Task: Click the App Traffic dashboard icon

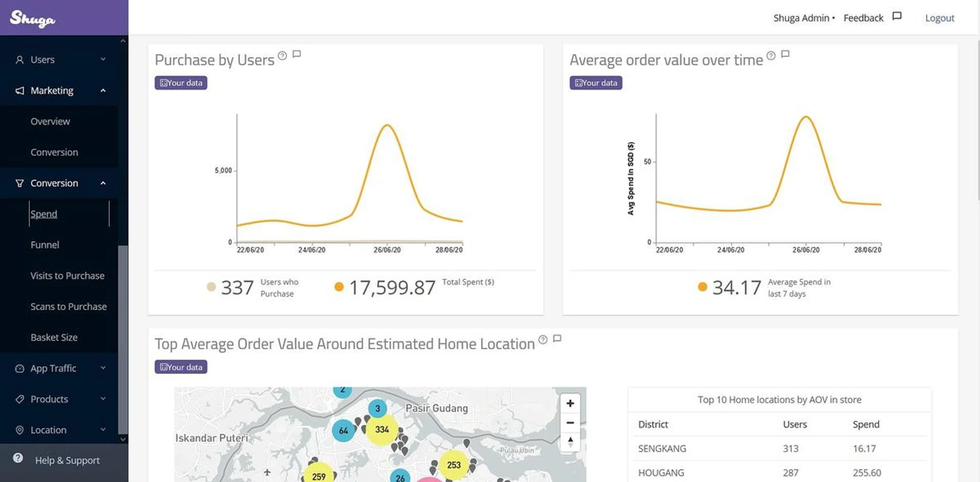Action: [x=19, y=368]
